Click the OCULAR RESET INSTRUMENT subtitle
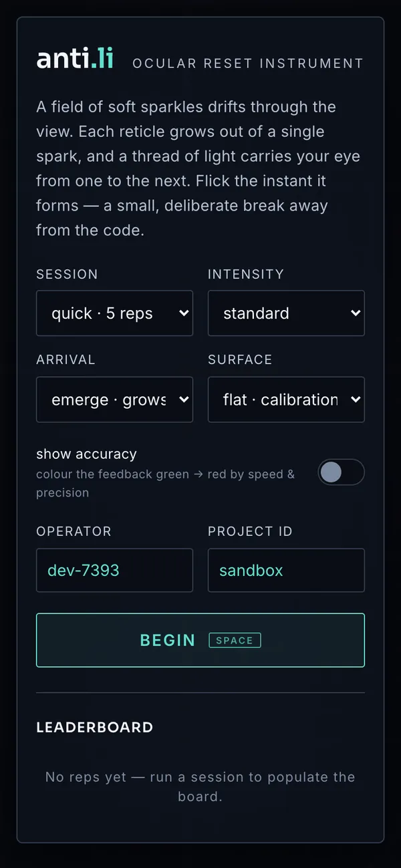The height and width of the screenshot is (868, 401). [248, 63]
